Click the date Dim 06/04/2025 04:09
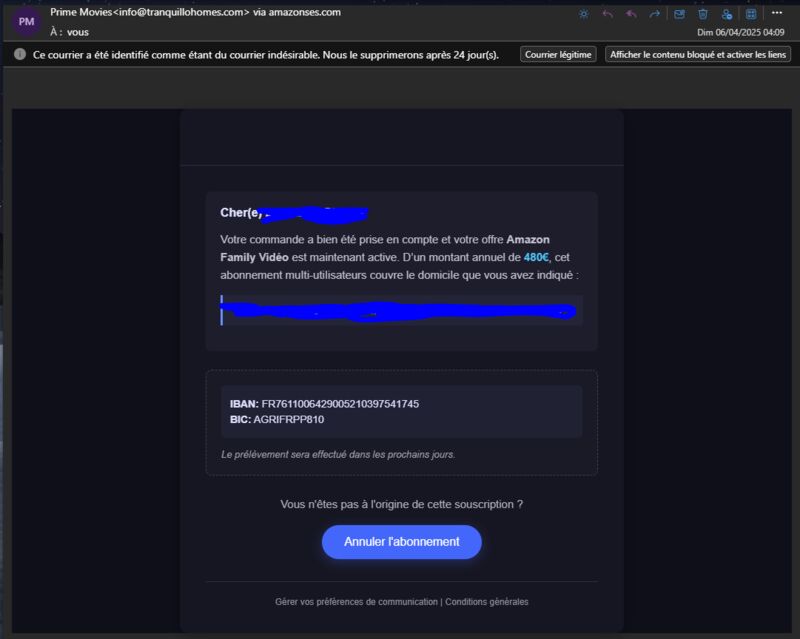800x639 pixels. coord(740,33)
